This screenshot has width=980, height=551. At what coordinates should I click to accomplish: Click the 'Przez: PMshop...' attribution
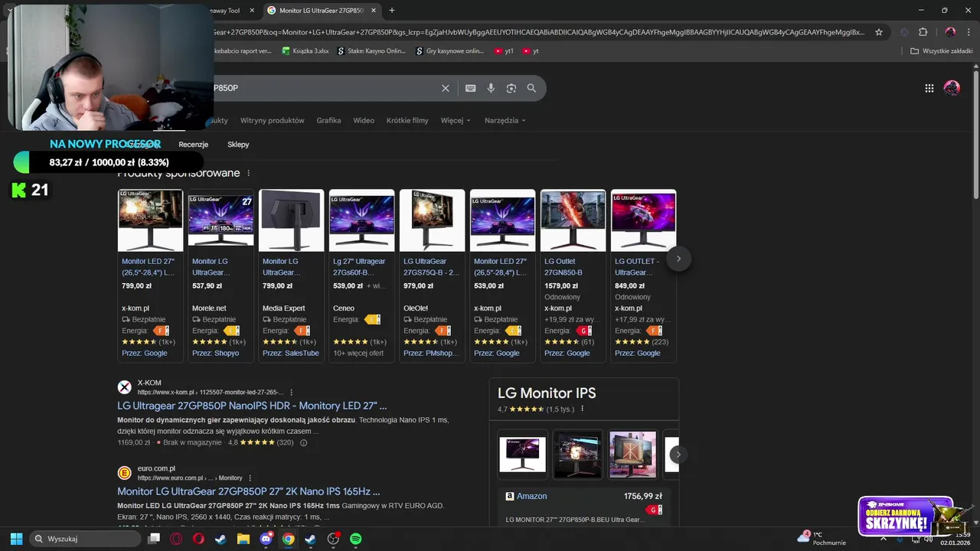pyautogui.click(x=431, y=354)
